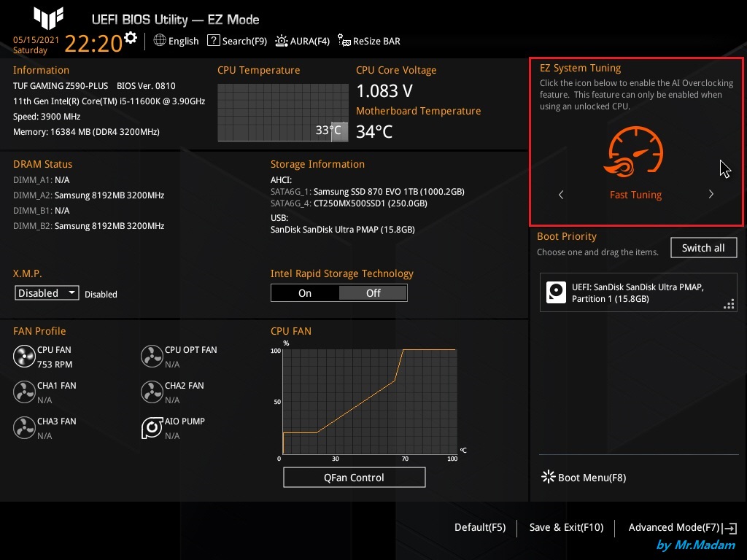Screen dimensions: 747x560
Task: Toggle ReSize BAR option
Action: click(x=369, y=41)
